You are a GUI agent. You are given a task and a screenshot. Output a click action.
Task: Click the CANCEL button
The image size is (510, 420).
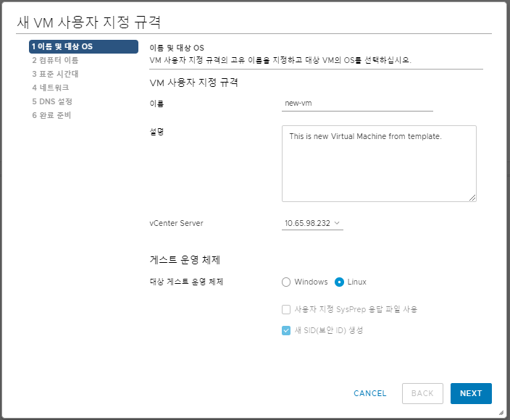[369, 393]
